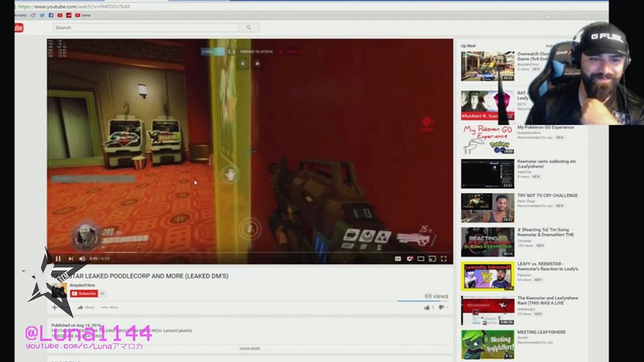Add the video to a playlist

pyautogui.click(x=54, y=307)
